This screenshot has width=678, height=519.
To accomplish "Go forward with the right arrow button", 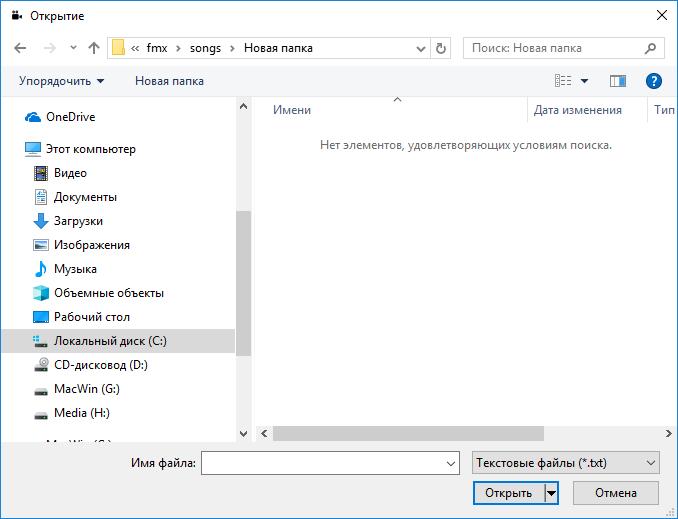I will (50, 48).
